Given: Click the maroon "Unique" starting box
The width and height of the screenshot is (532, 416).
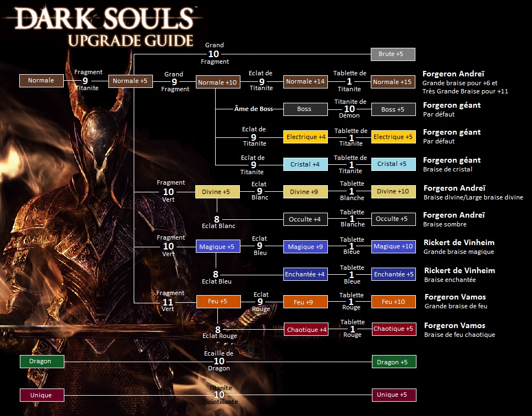Looking at the screenshot, I should (x=42, y=395).
